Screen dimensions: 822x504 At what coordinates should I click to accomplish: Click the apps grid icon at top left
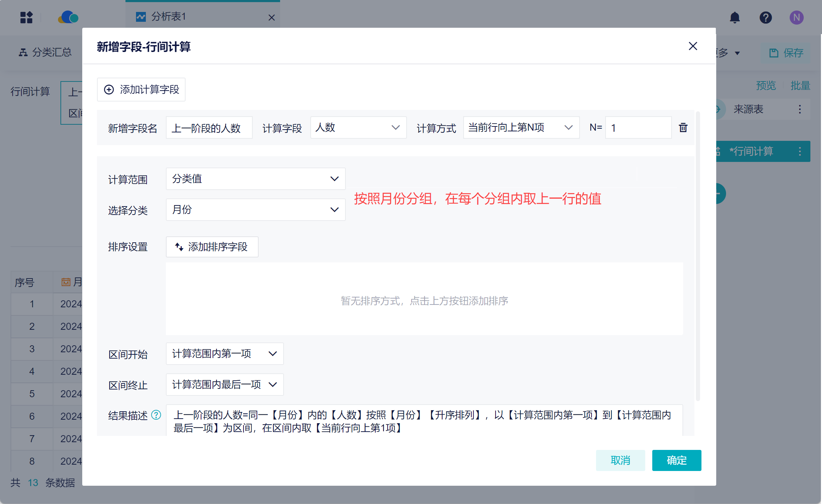[26, 17]
